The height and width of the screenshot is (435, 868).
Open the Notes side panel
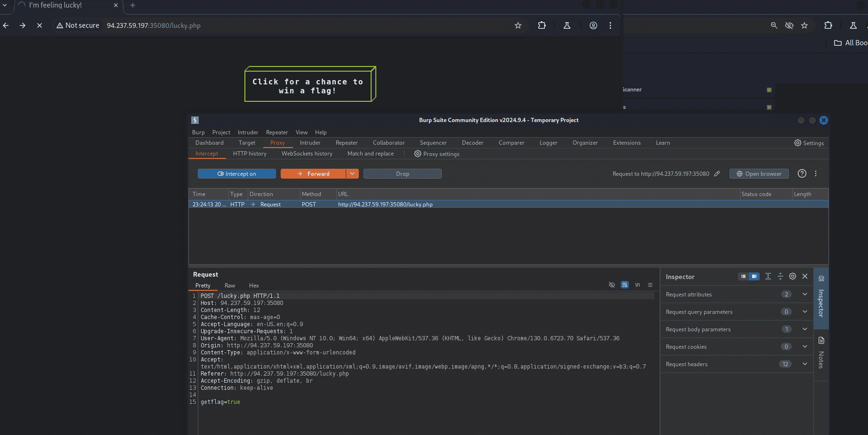tap(821, 353)
